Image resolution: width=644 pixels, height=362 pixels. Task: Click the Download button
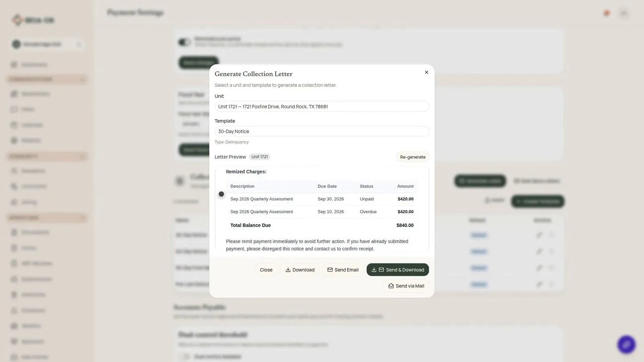[300, 270]
